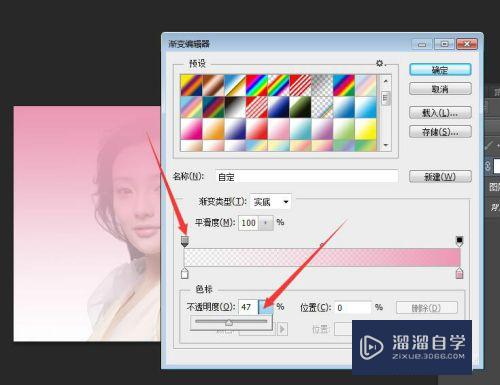Pick the blue-red-yellow-green stripe preset

click(344, 85)
